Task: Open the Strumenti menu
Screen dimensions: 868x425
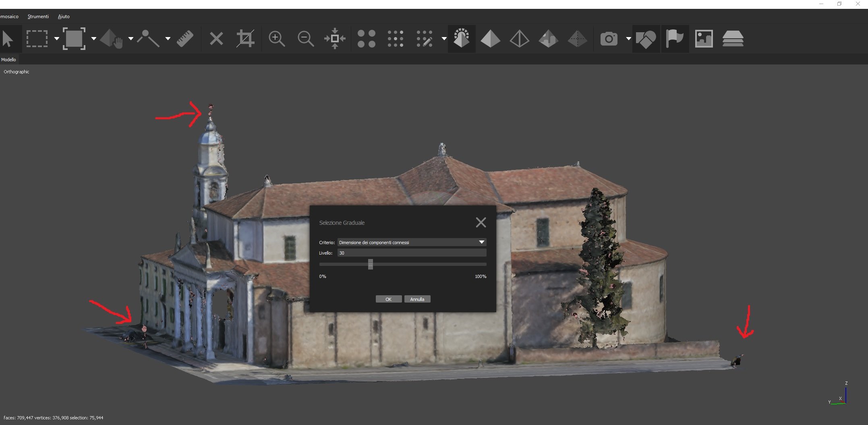Action: [38, 17]
